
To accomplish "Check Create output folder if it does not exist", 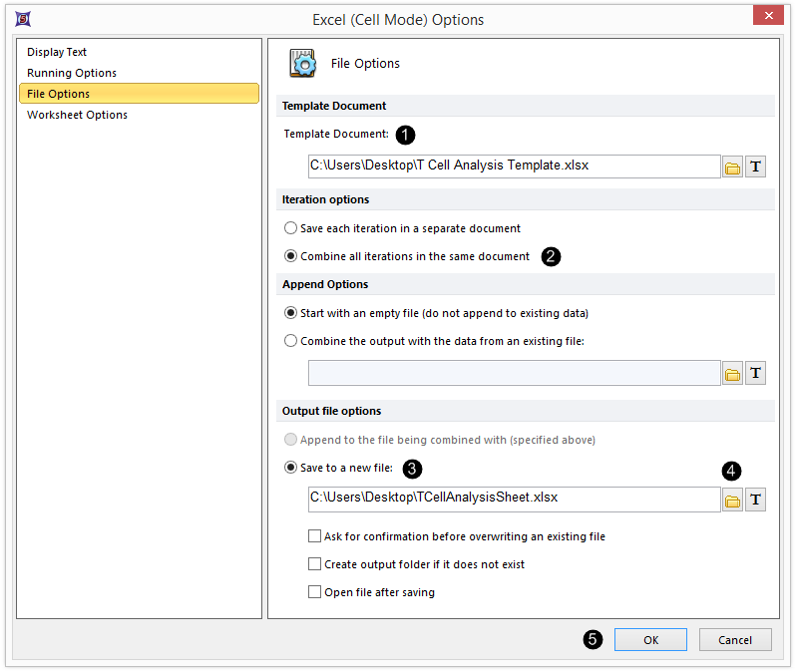I will click(x=315, y=564).
